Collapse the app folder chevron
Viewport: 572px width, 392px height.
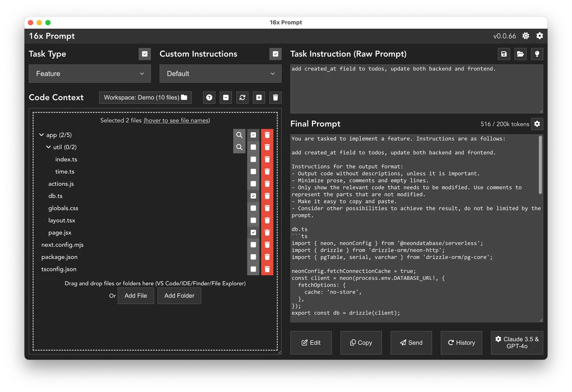pos(41,135)
